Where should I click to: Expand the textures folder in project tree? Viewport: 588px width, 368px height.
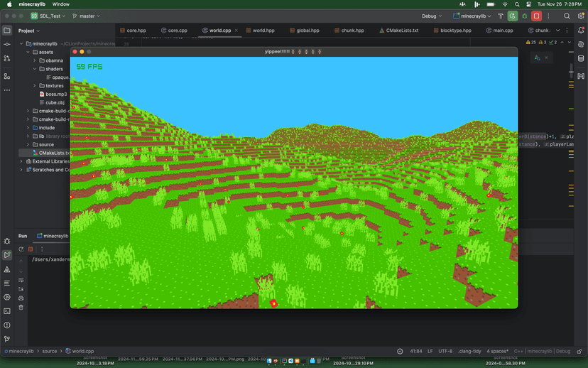point(35,86)
